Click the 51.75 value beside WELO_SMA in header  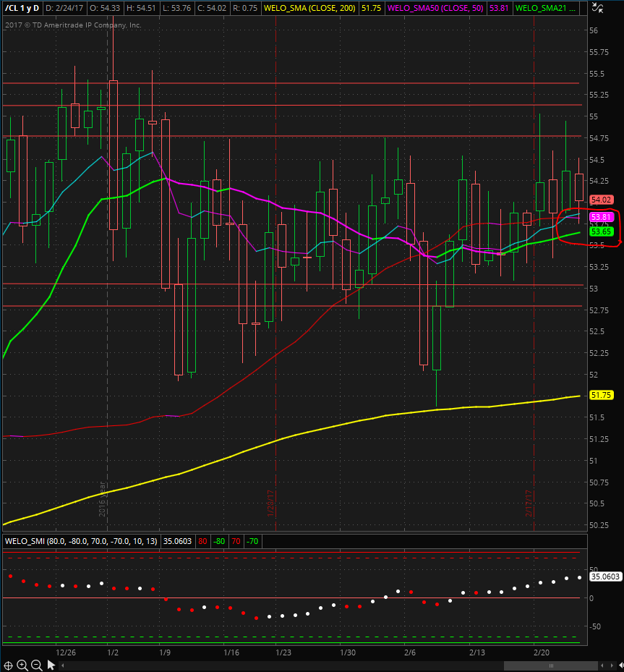(371, 8)
